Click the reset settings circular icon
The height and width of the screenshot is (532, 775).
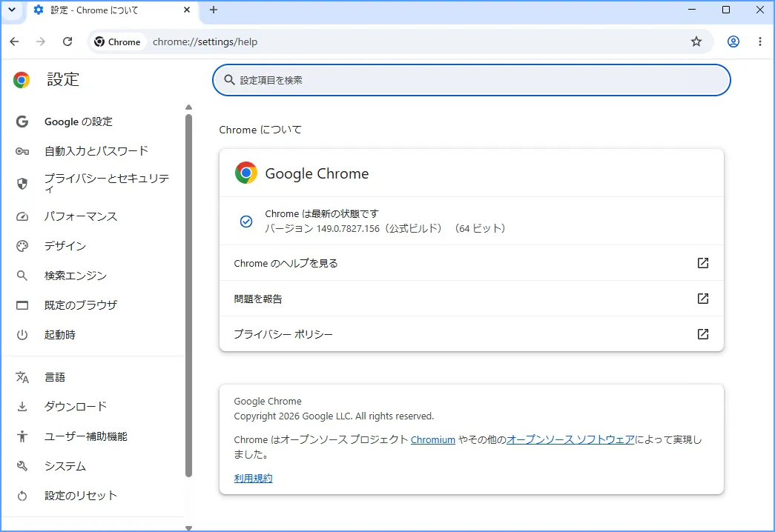click(22, 496)
